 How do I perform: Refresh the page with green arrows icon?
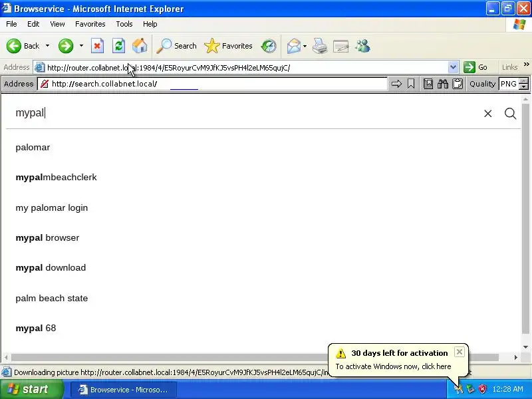click(x=119, y=46)
